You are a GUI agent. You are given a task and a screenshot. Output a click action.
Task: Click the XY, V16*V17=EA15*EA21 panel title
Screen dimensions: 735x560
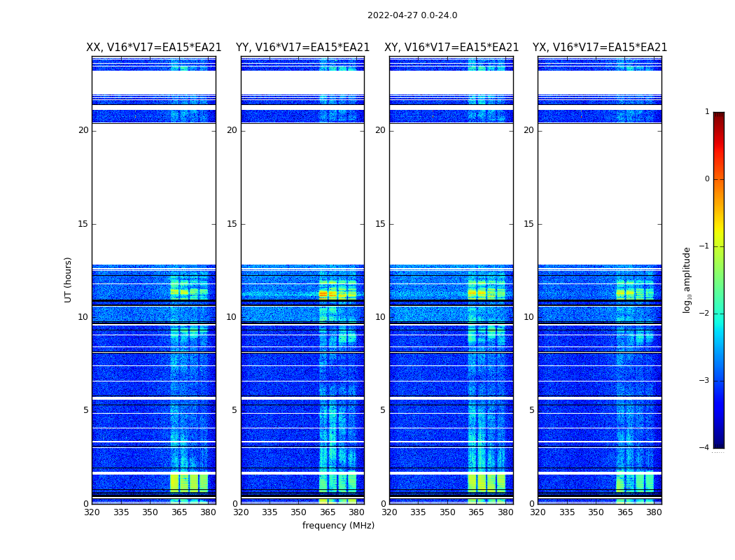tap(451, 48)
